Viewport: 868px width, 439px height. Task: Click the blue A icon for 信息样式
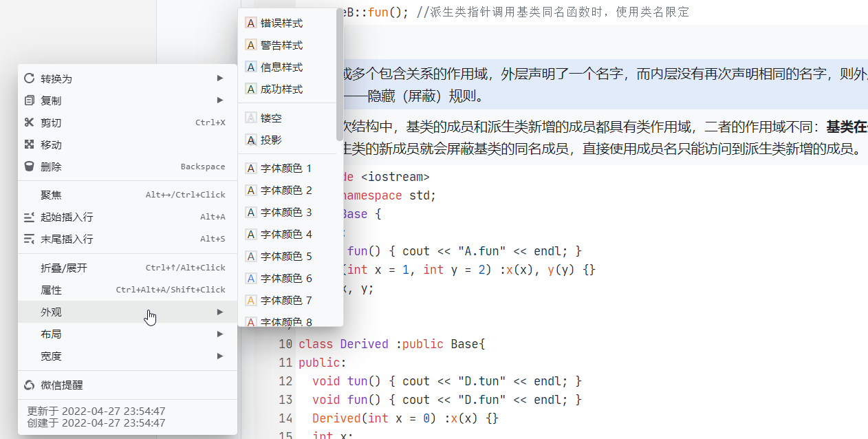coord(251,67)
